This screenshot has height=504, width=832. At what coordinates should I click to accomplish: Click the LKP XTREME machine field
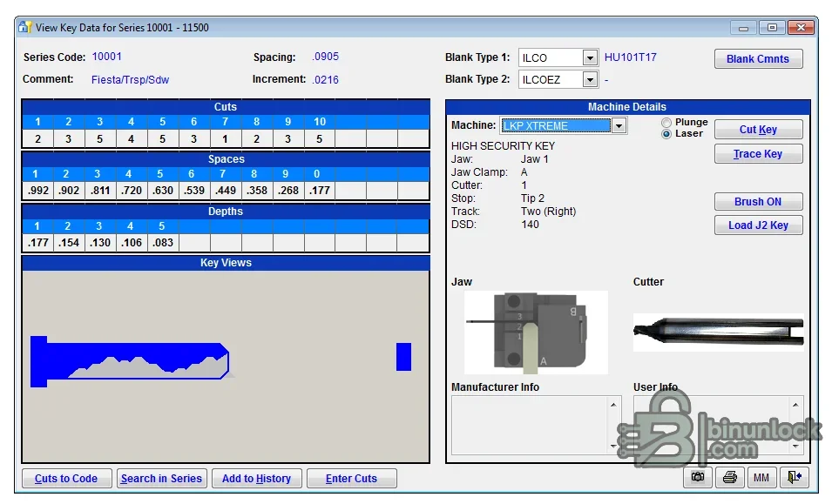556,125
